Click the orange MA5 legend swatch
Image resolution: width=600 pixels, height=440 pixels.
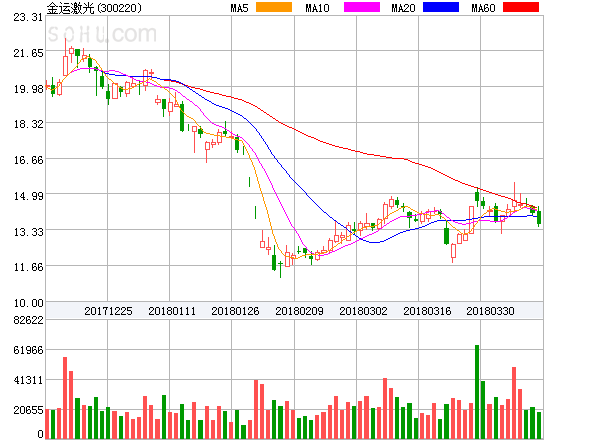274,7
